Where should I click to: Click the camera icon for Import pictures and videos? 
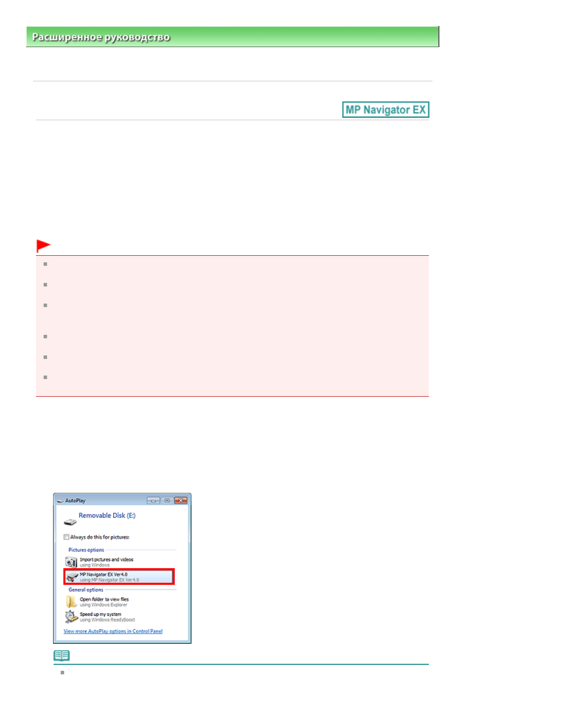pos(71,562)
